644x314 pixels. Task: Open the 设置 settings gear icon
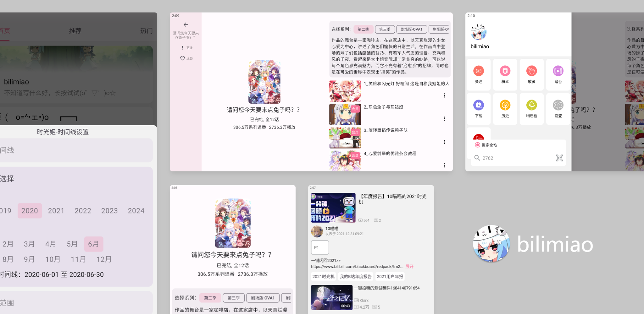point(558,106)
